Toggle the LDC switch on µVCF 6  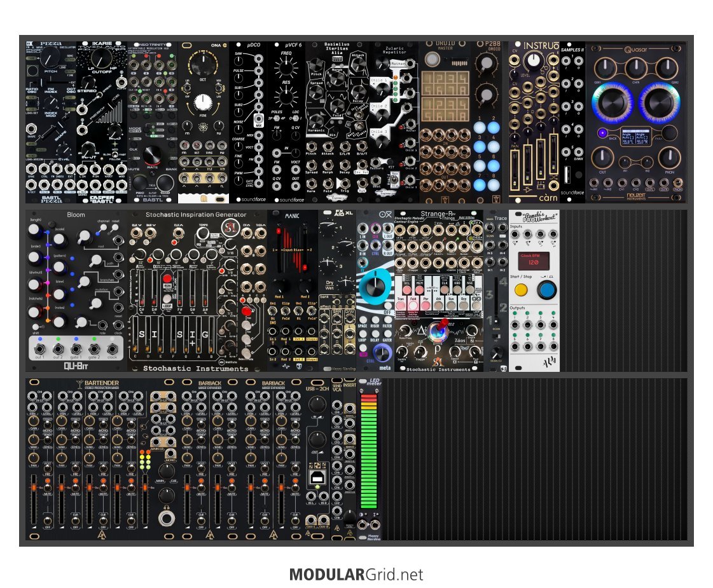pos(296,119)
